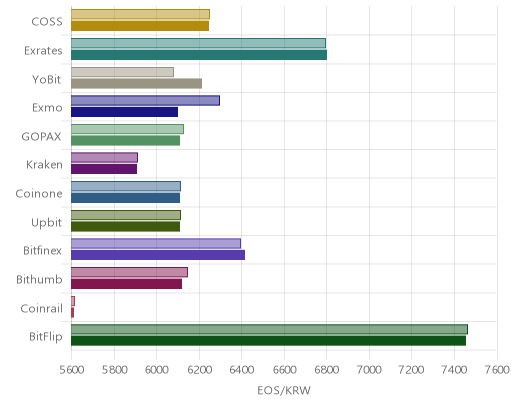Select the Coinrail axis label
The image size is (512, 408).
(42, 308)
